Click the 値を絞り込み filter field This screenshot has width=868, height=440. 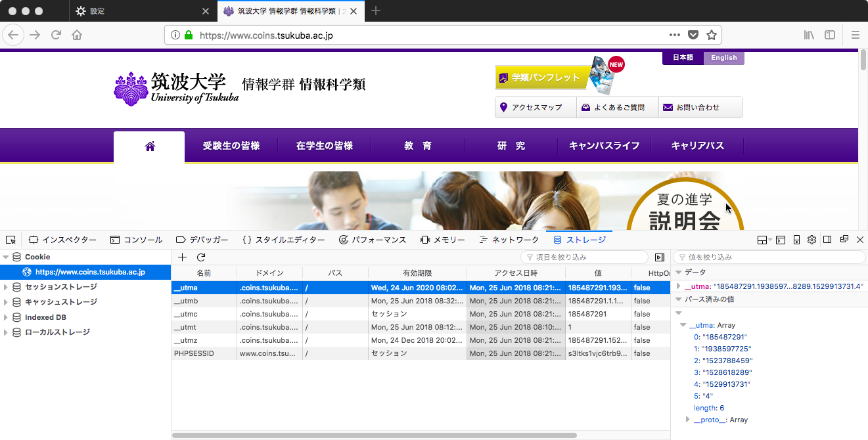coord(769,257)
